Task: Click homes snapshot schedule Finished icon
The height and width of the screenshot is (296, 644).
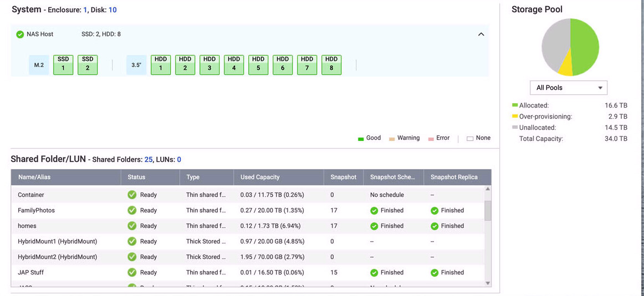Action: click(374, 226)
